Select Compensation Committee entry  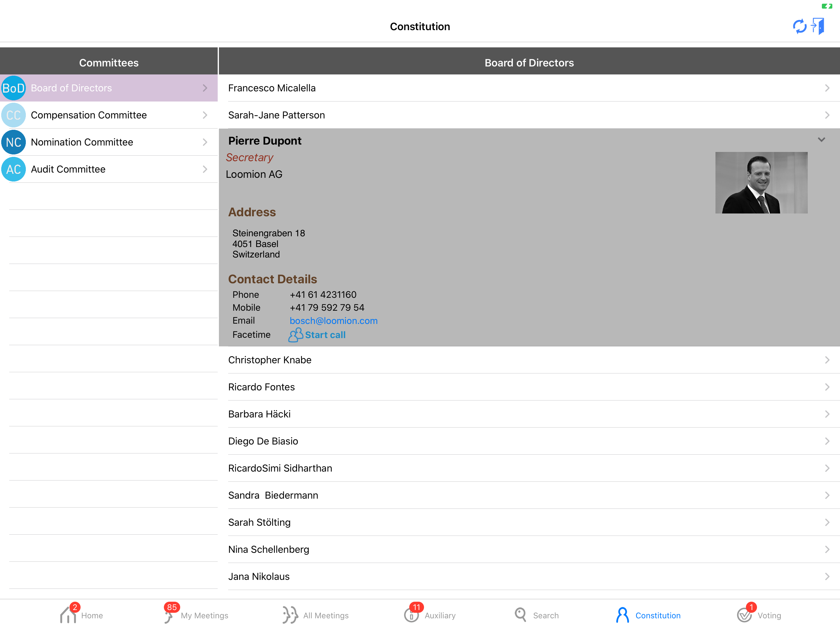(109, 115)
